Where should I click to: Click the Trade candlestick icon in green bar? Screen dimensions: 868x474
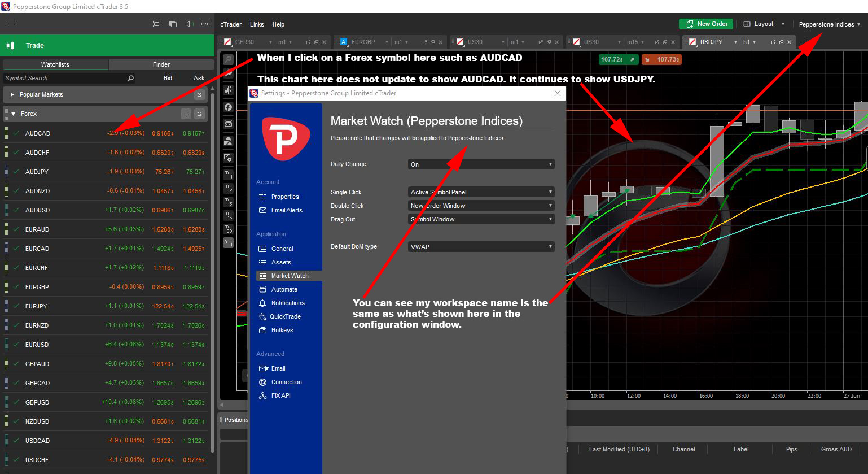(10, 46)
